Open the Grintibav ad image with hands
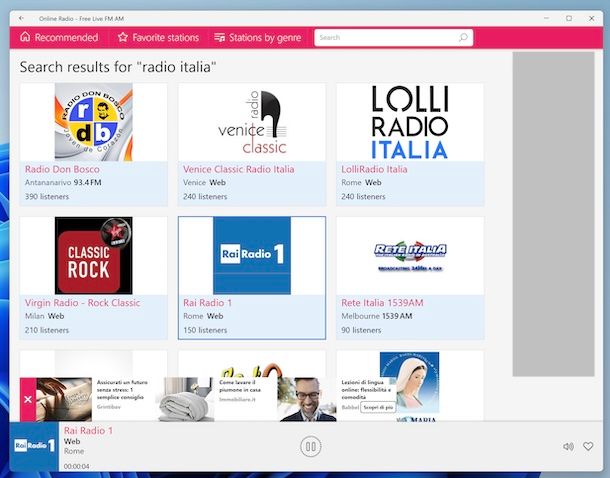This screenshot has width=610, height=478. point(64,399)
